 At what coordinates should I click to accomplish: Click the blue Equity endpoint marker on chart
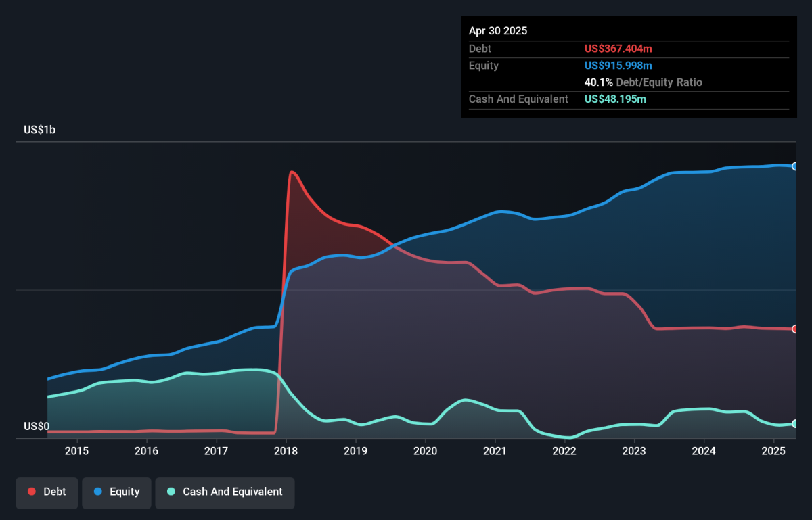pos(795,166)
